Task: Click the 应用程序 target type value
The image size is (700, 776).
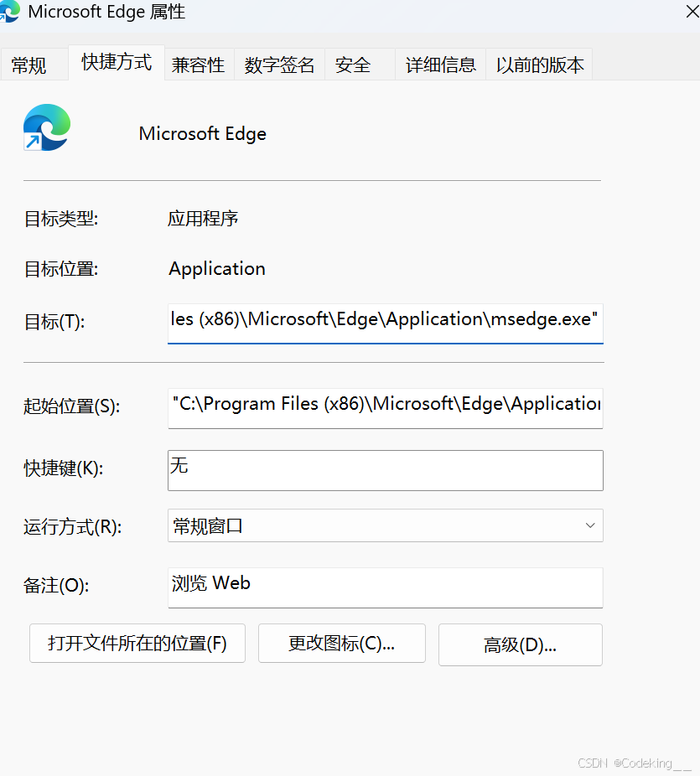Action: 203,218
